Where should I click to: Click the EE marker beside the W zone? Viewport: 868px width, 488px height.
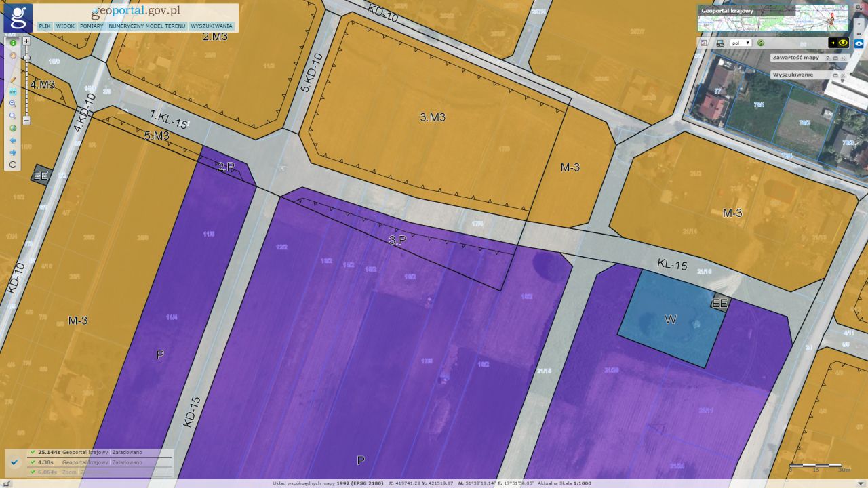click(719, 304)
